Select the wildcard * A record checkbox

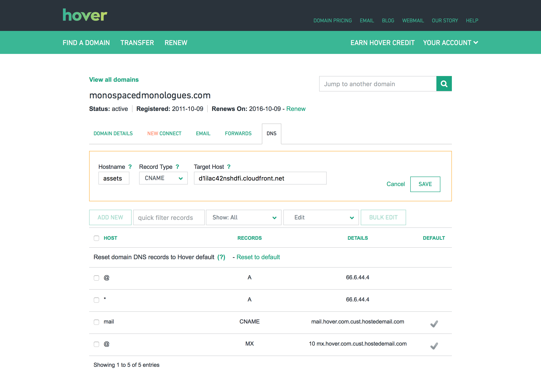tap(96, 300)
